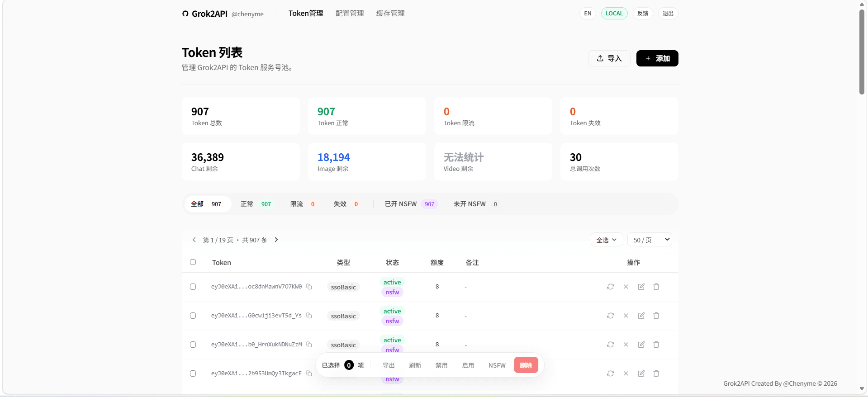Delete token 2b953UmQy3IkgacE via trash icon
This screenshot has width=868, height=397.
[x=656, y=373]
